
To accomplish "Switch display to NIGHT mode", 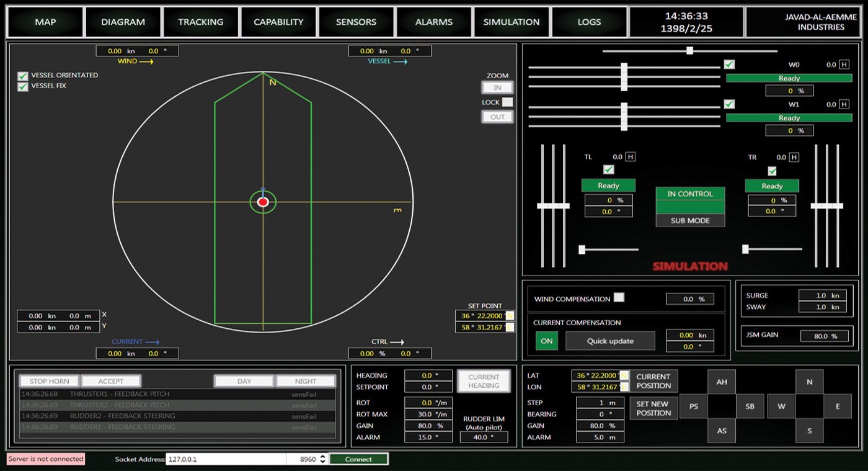I will [x=306, y=381].
